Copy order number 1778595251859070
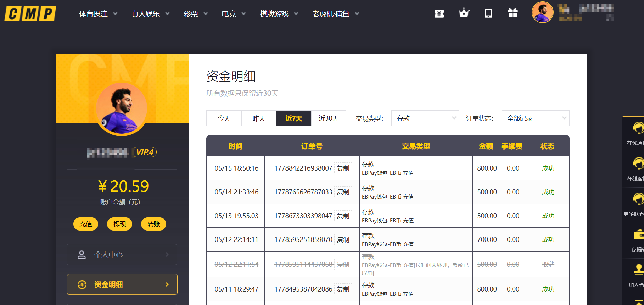Screen dimensions: 644x305 pos(343,239)
